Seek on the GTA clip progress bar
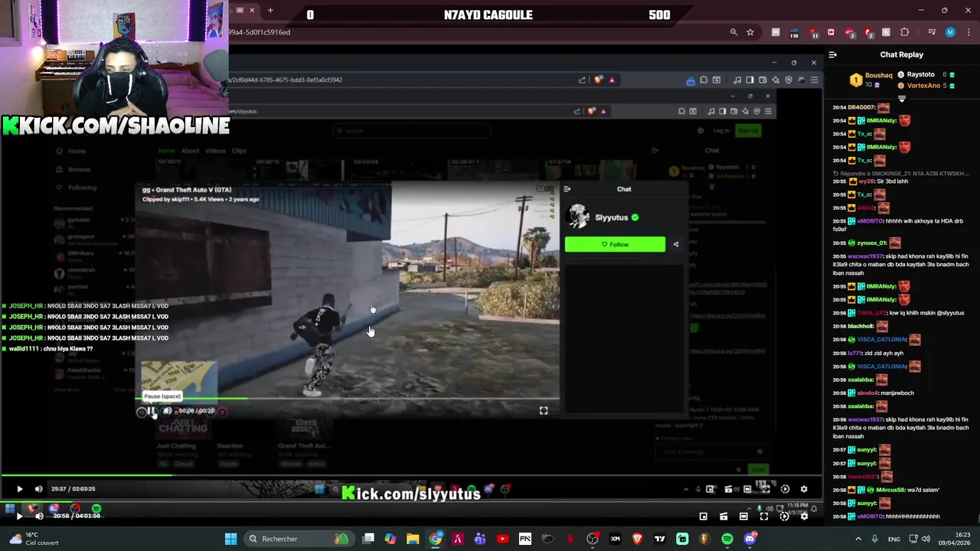This screenshot has width=980, height=551. point(348,398)
